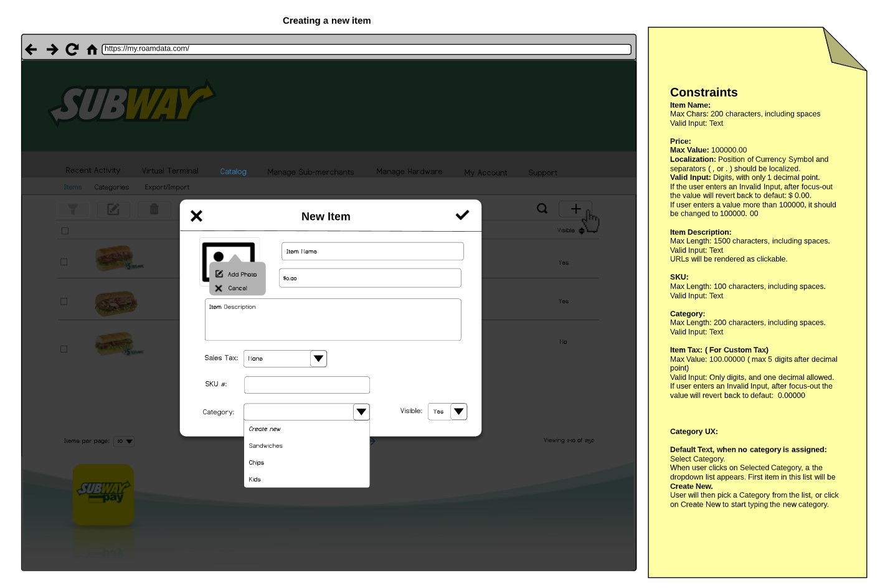Check the third sandwich row checkbox
Screen dimensions: 880x588
click(x=64, y=349)
